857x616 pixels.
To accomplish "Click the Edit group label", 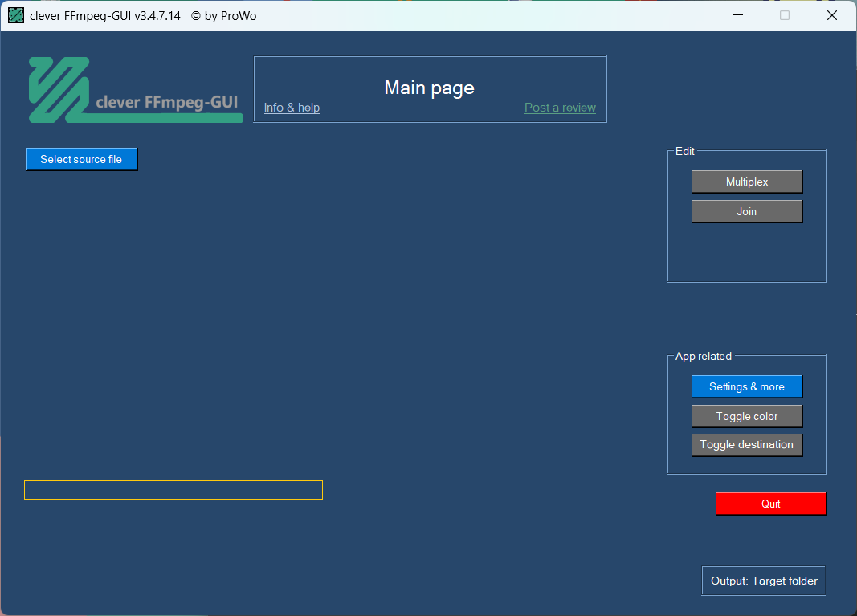I will coord(685,152).
